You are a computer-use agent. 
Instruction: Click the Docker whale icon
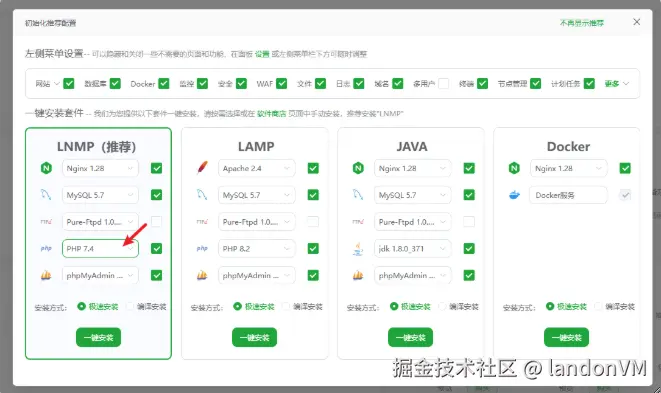[514, 195]
